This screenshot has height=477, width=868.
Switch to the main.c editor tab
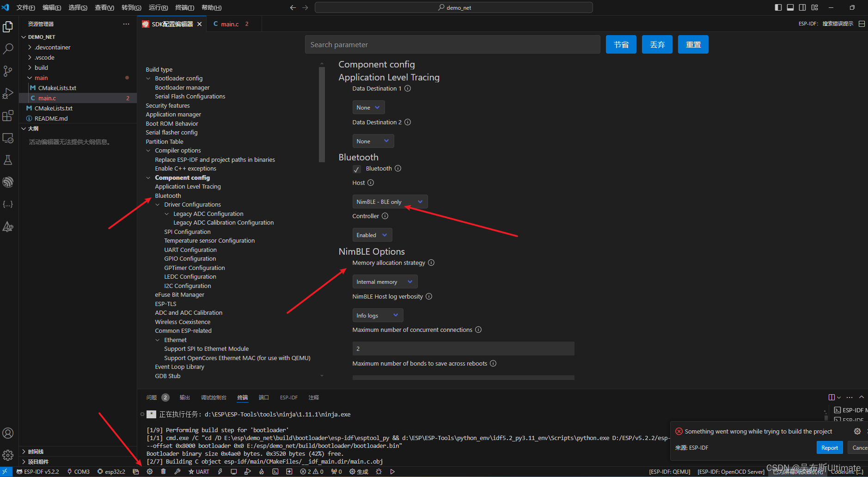click(231, 24)
